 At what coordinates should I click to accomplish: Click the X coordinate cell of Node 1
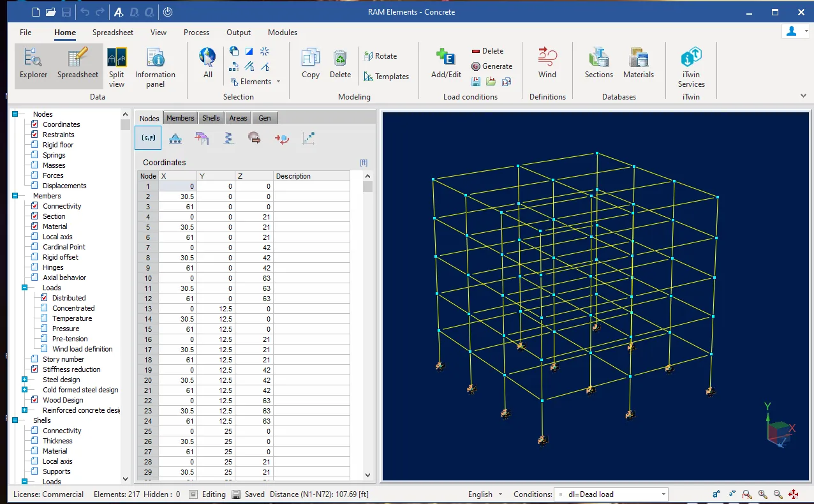(177, 186)
